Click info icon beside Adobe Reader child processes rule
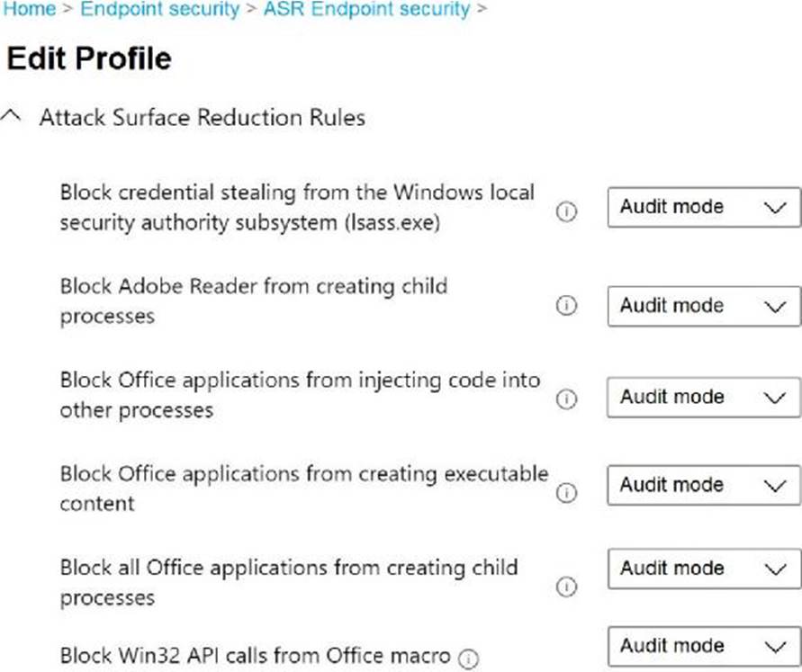Image resolution: width=802 pixels, height=672 pixels. pyautogui.click(x=566, y=306)
